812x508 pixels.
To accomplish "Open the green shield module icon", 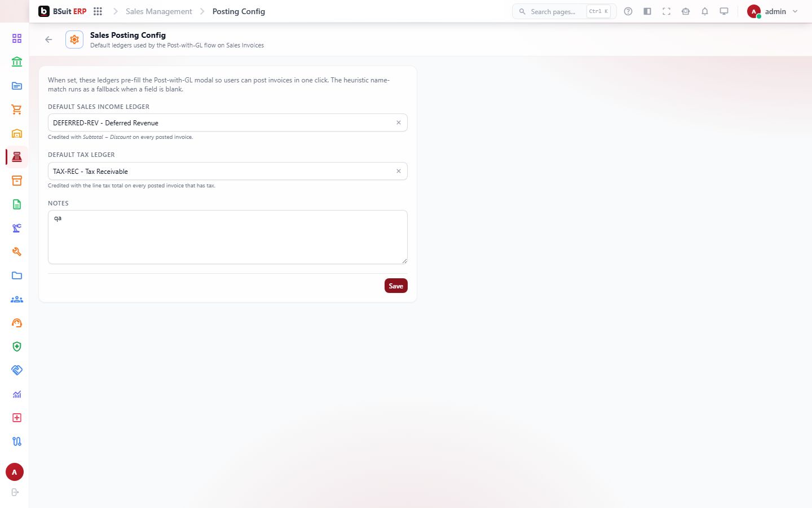I will point(17,347).
